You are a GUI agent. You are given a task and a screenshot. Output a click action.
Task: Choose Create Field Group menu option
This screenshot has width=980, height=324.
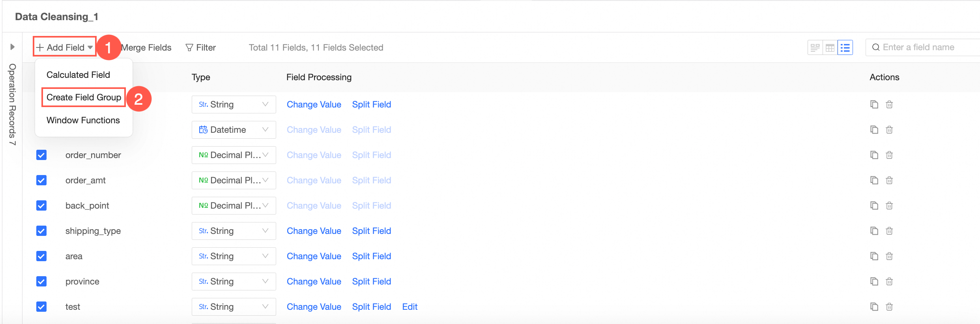click(x=84, y=97)
